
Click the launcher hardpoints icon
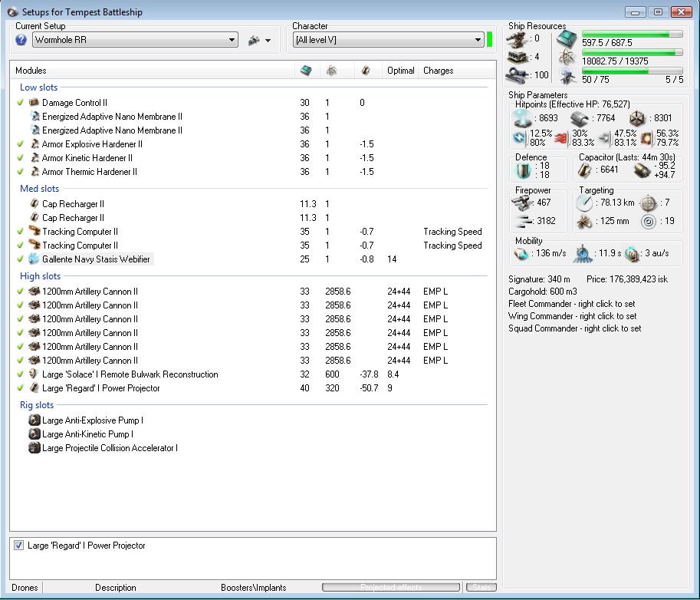point(517,58)
